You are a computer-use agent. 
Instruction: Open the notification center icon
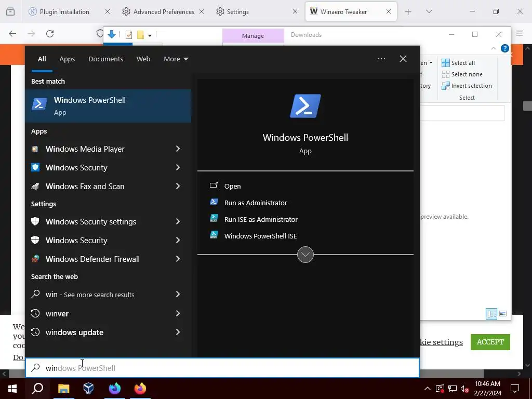point(515,389)
